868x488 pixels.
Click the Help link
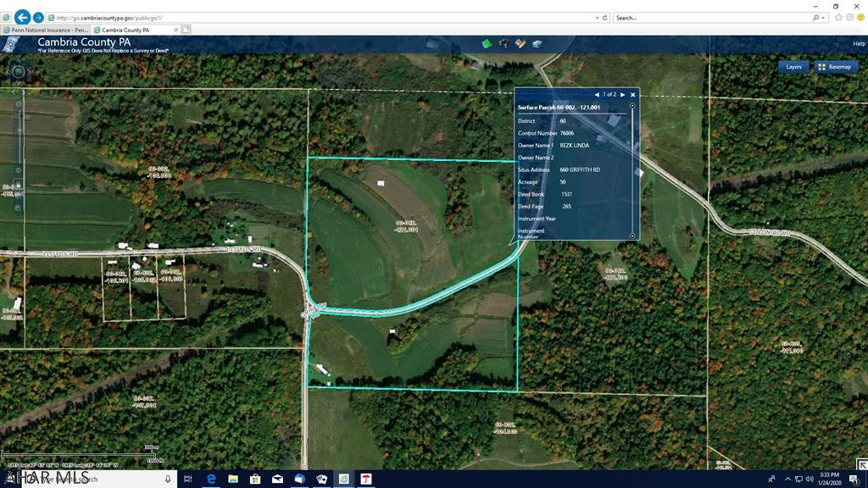[x=859, y=43]
